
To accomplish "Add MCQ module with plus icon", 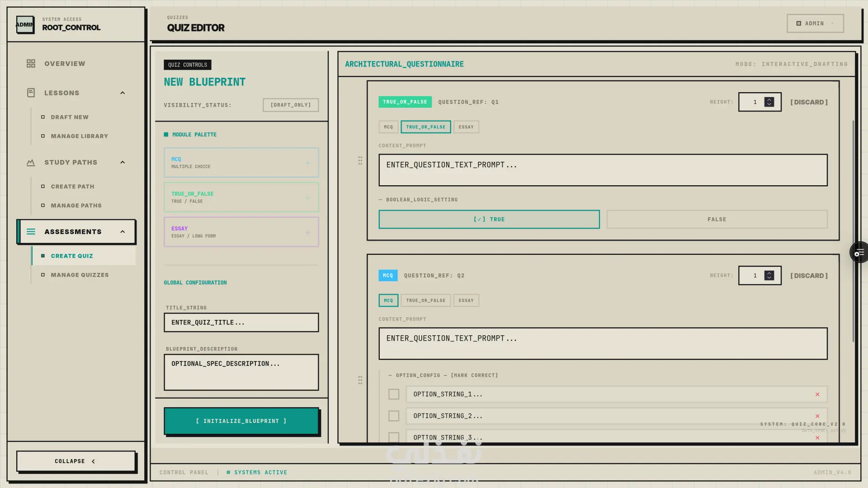I will [307, 163].
